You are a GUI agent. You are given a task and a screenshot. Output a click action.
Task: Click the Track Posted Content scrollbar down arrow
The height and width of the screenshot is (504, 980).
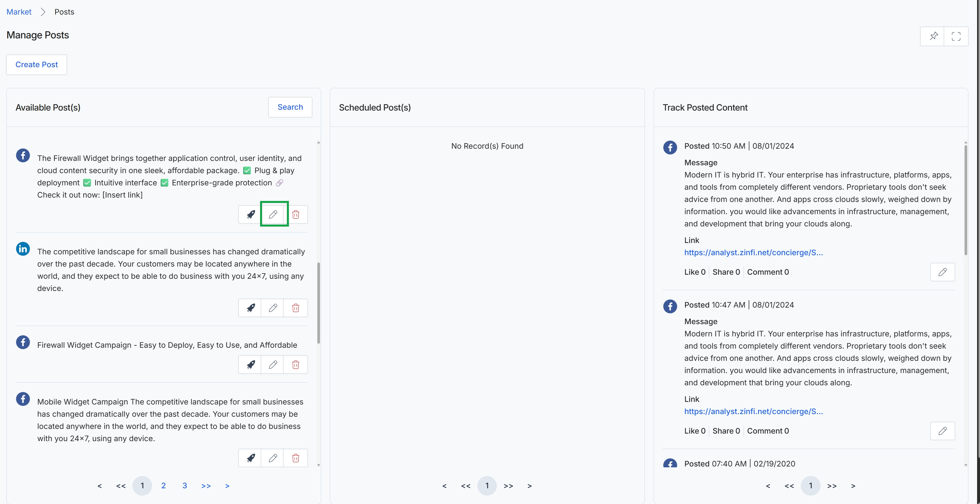click(x=965, y=465)
